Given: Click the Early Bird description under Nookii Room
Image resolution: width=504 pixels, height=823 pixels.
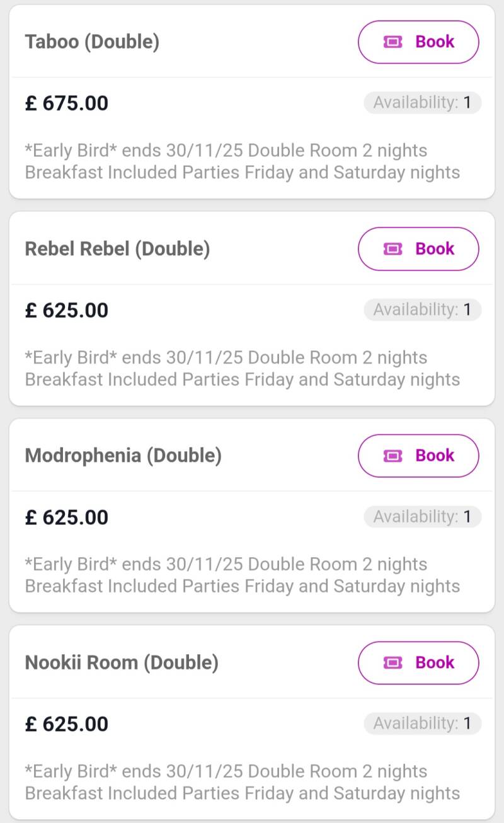Looking at the screenshot, I should [243, 782].
